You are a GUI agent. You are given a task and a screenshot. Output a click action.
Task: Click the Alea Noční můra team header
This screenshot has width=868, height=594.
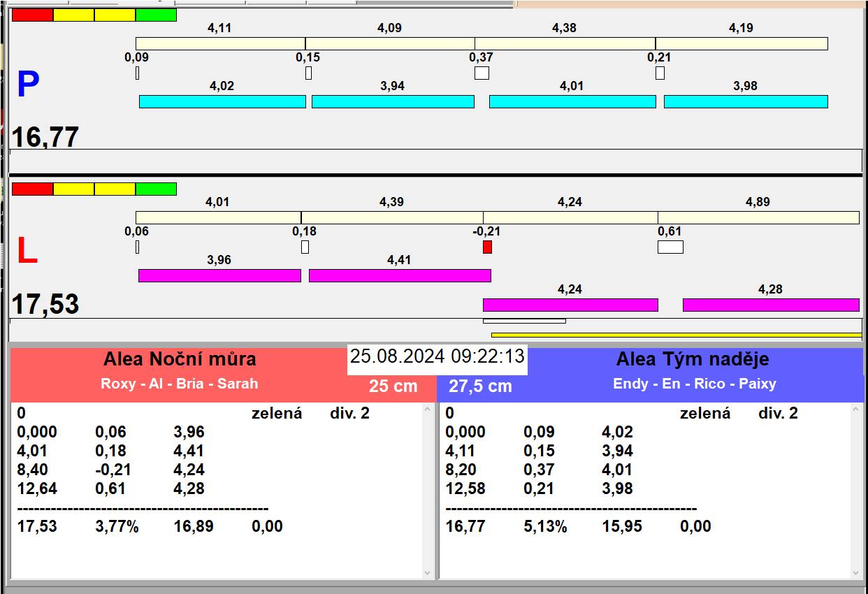point(180,359)
